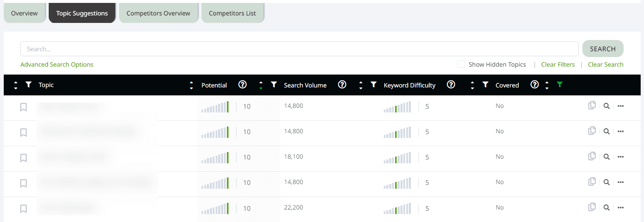Click the Clear Search link
The width and height of the screenshot is (644, 222).
point(606,65)
